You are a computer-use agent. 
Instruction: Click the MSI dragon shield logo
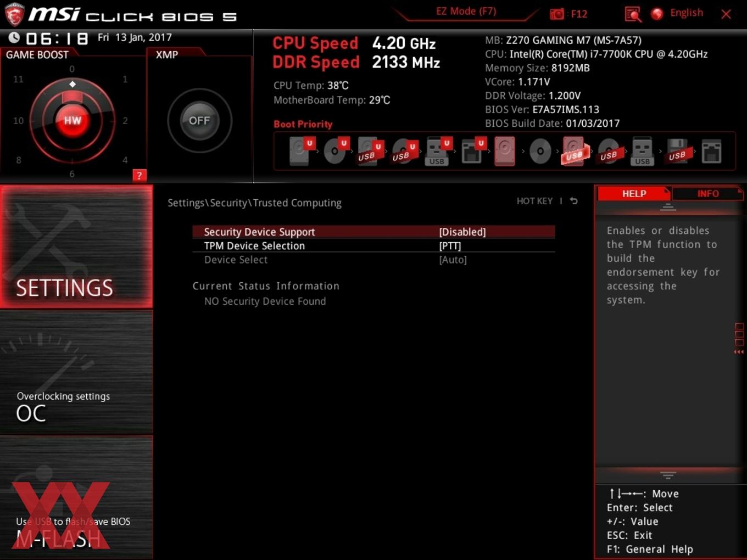[x=14, y=15]
